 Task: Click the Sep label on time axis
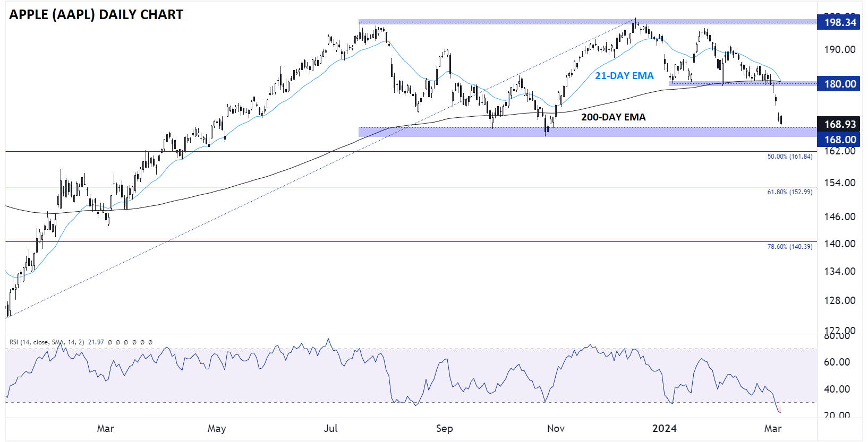[x=445, y=428]
